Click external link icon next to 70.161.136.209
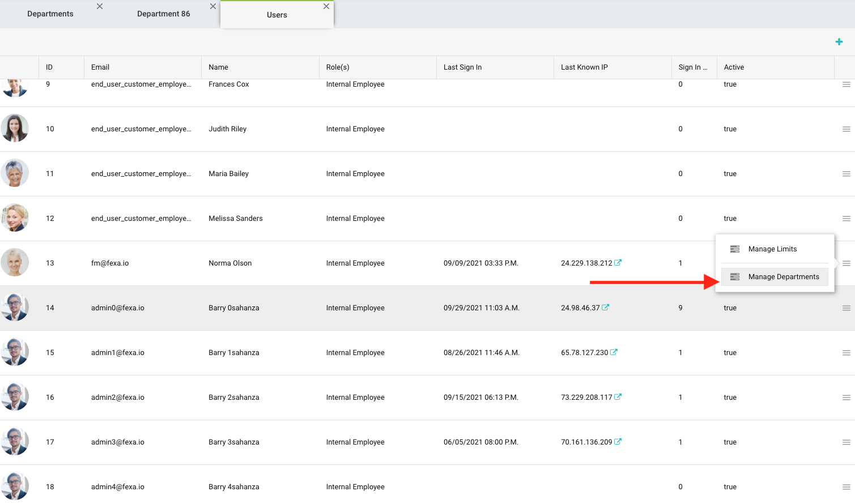 618,442
